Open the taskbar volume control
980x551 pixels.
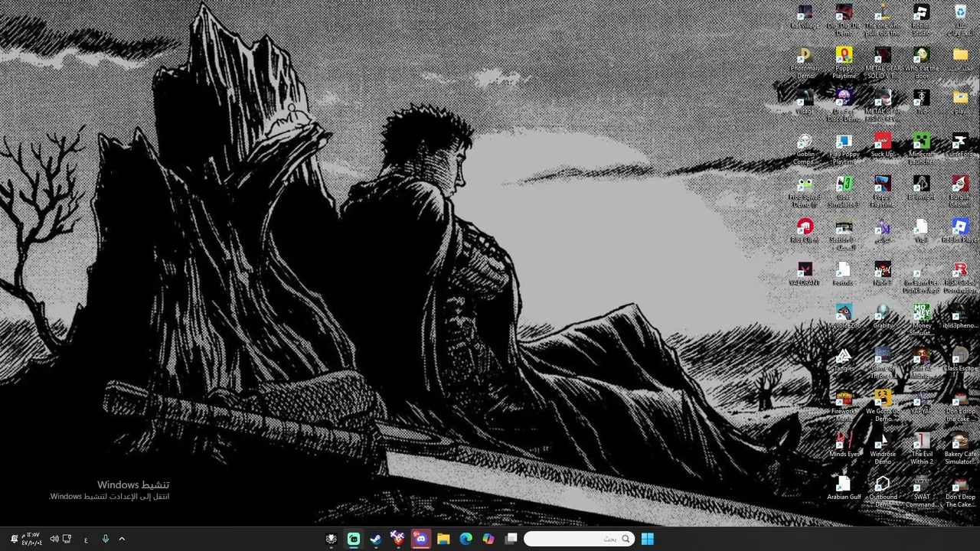(54, 539)
